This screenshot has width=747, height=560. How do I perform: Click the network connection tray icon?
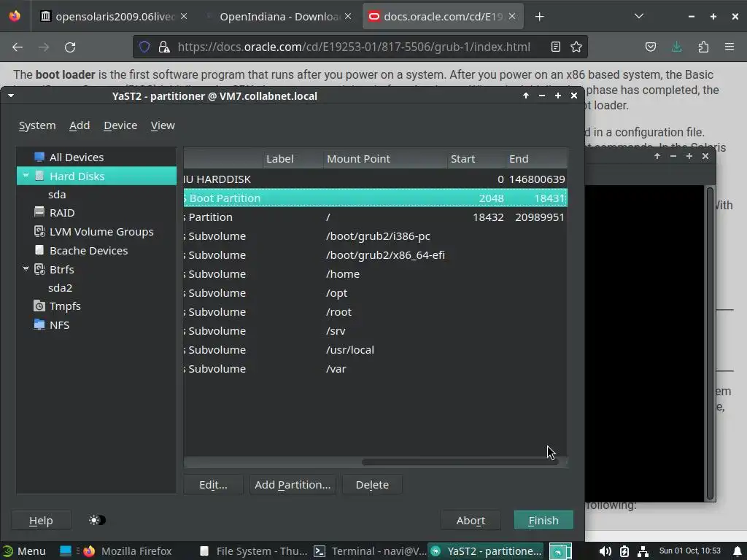coord(643,551)
